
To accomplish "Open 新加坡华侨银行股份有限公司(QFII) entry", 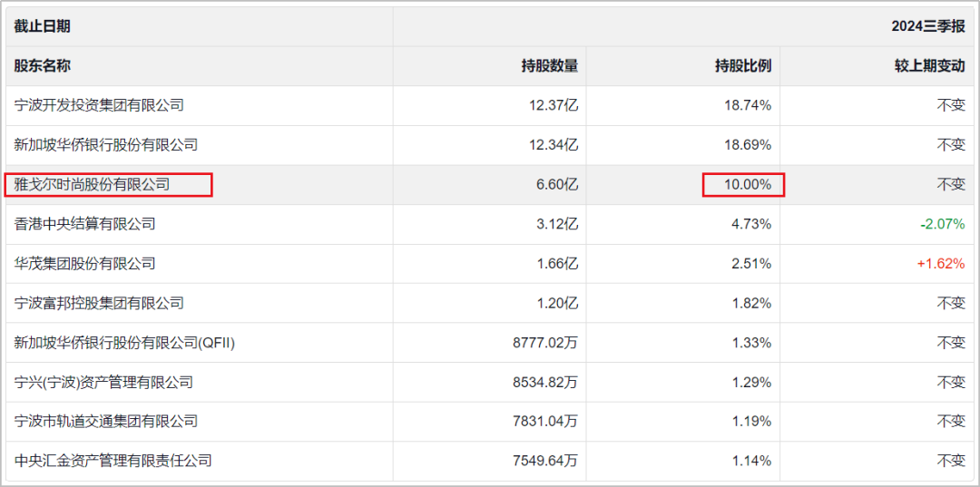I will click(124, 343).
